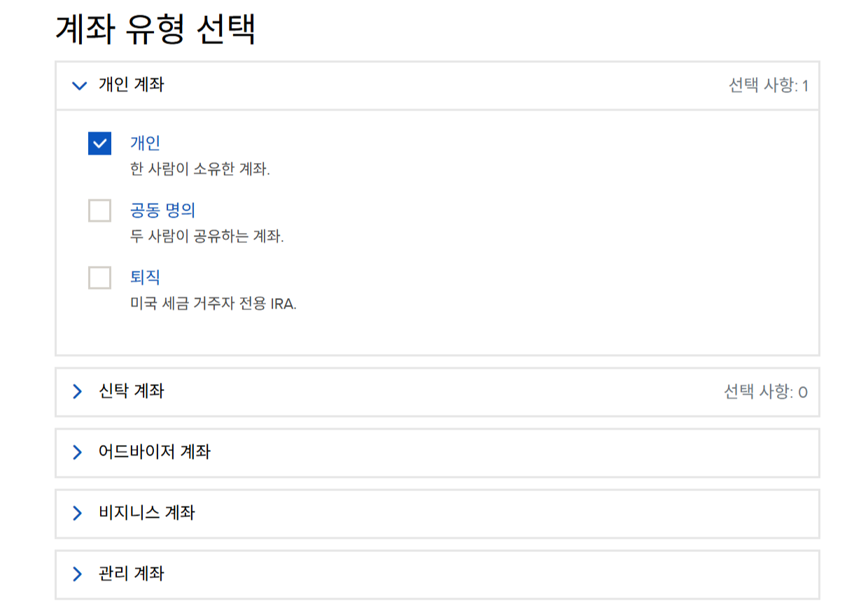Check the 공동 명의 checkbox
The image size is (868, 608).
point(99,211)
